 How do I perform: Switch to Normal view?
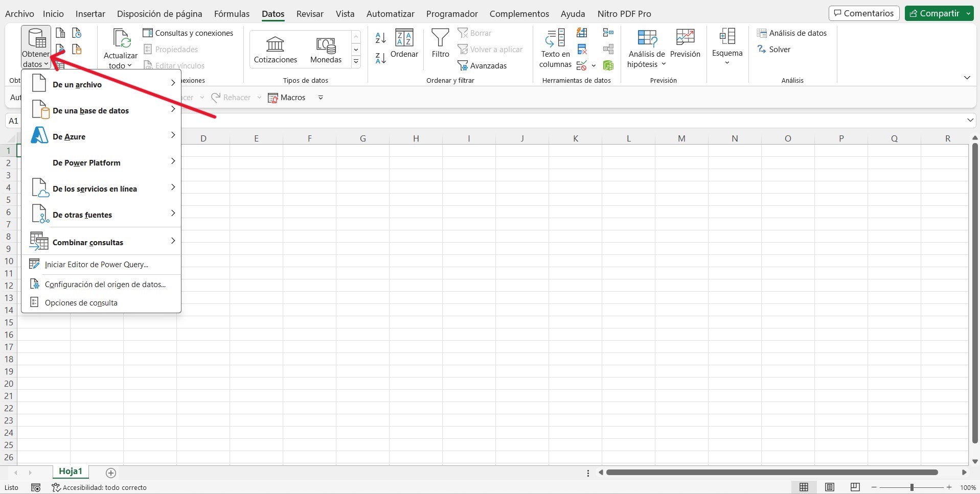pyautogui.click(x=804, y=487)
